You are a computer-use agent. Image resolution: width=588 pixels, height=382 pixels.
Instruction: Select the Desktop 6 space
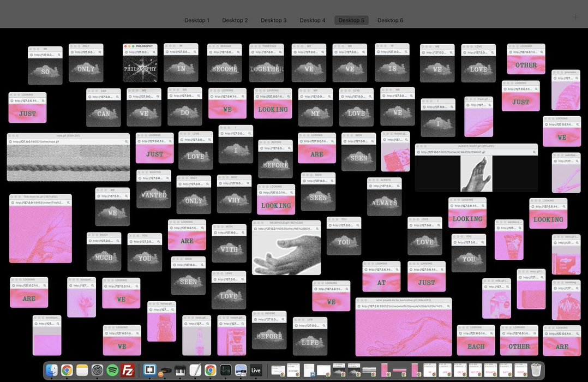click(x=390, y=20)
